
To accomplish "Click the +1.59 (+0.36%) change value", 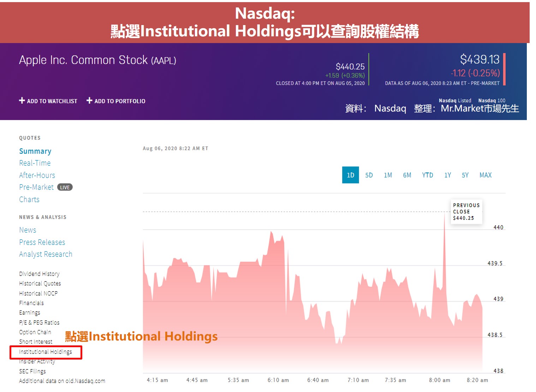I will 345,76.
